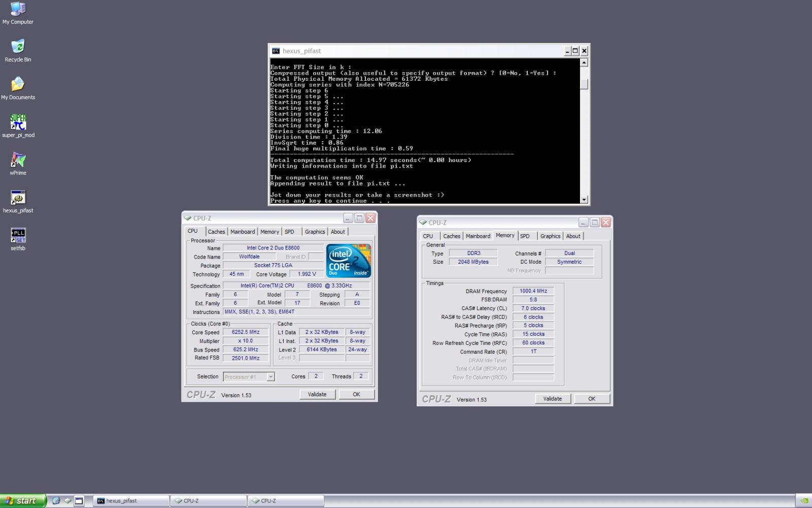
Task: Switch to hexus_pifast taskbar button
Action: [x=131, y=500]
